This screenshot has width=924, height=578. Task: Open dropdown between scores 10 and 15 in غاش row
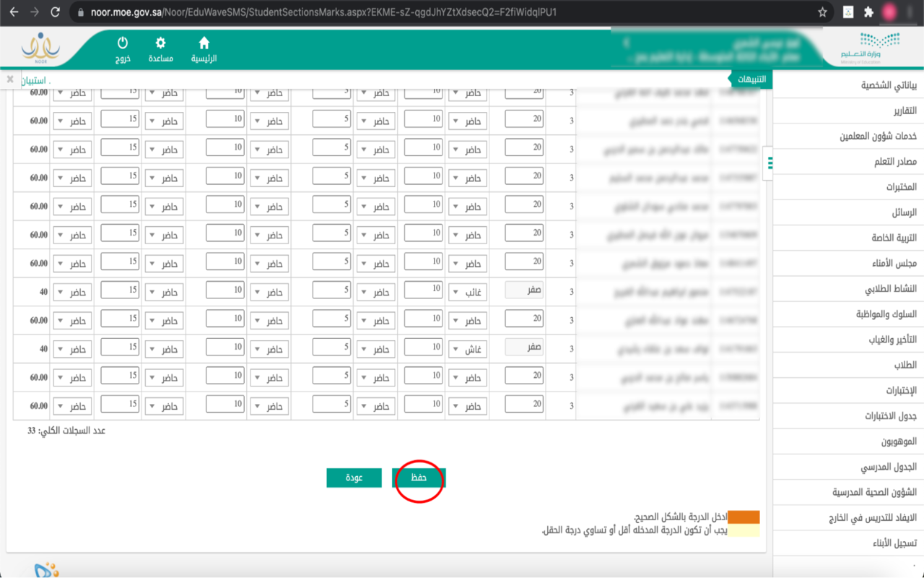[164, 349]
